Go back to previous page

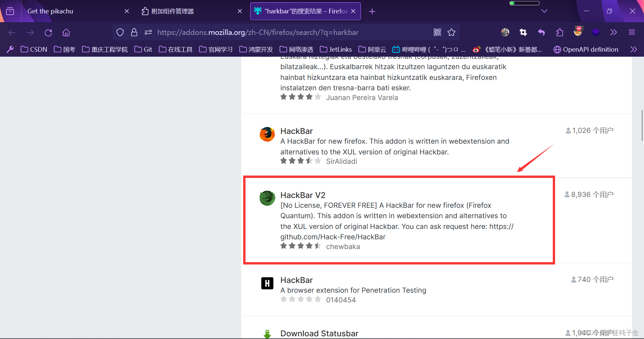click(12, 33)
